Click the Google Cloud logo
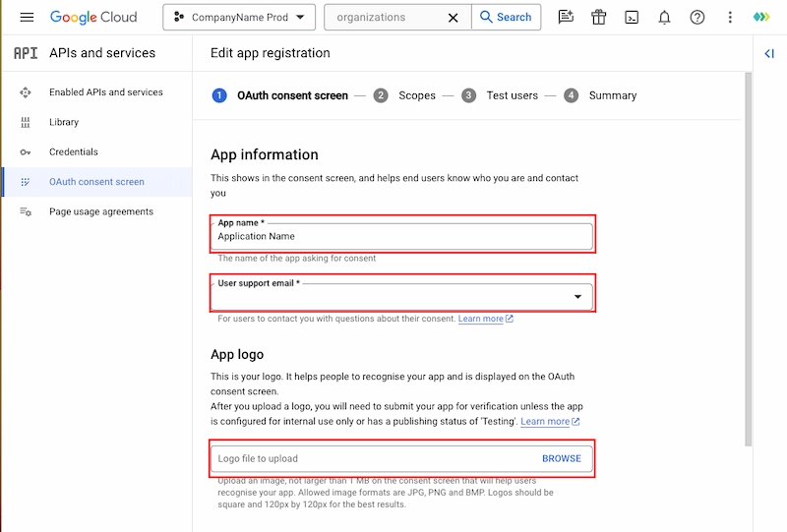The image size is (787, 532). [93, 18]
